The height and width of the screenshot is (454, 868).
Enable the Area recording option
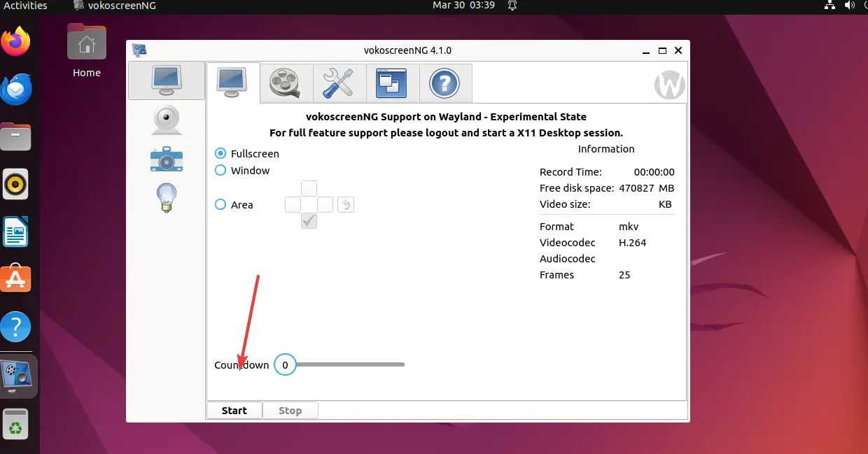(x=220, y=204)
